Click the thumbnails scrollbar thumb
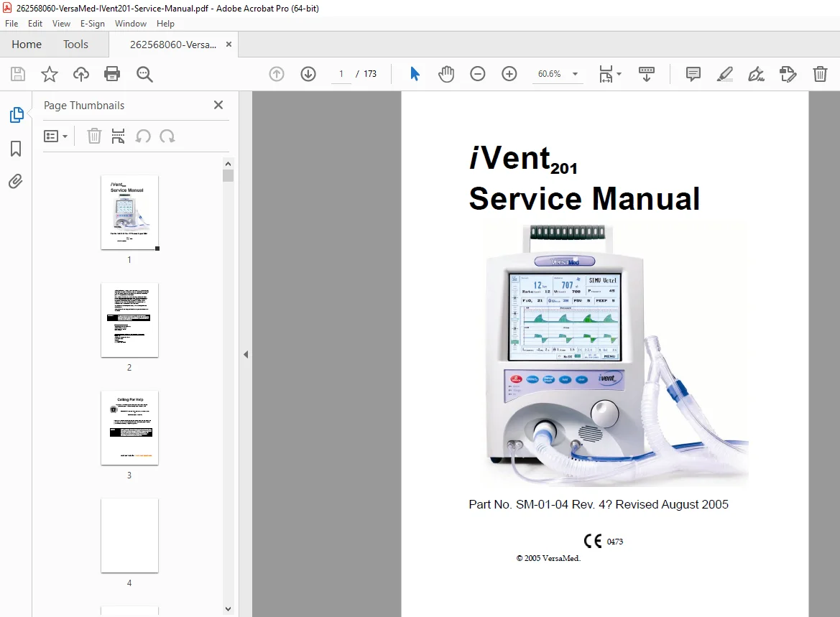The height and width of the screenshot is (617, 840). (x=229, y=176)
